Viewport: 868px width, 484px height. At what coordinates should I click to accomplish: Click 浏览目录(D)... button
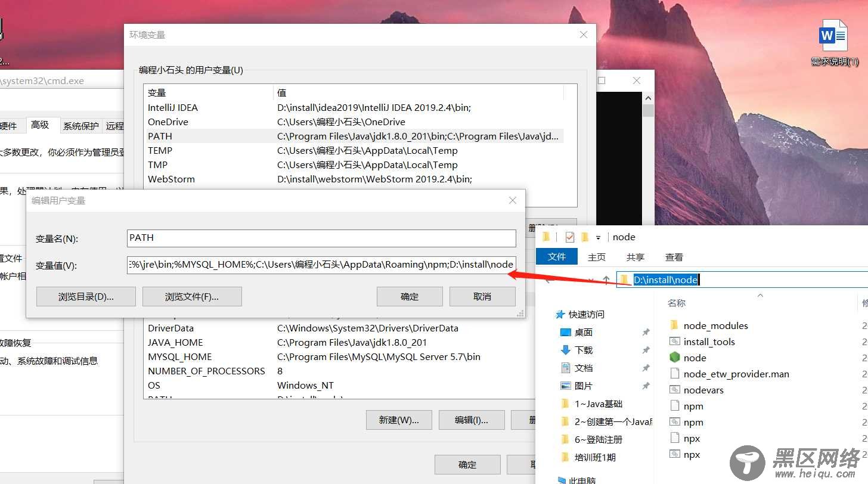(x=86, y=296)
